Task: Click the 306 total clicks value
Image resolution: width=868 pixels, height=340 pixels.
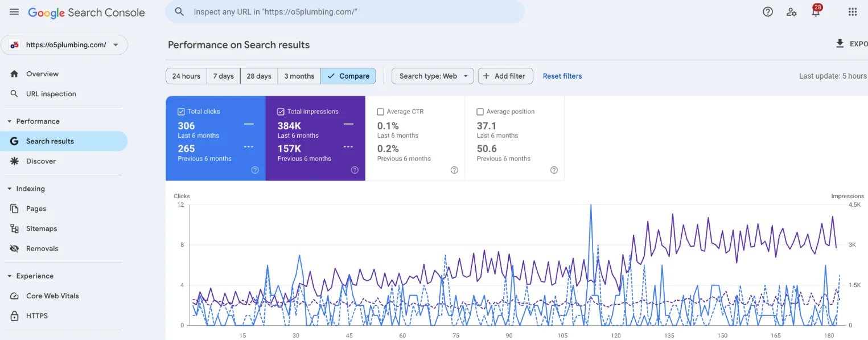Action: (x=186, y=126)
